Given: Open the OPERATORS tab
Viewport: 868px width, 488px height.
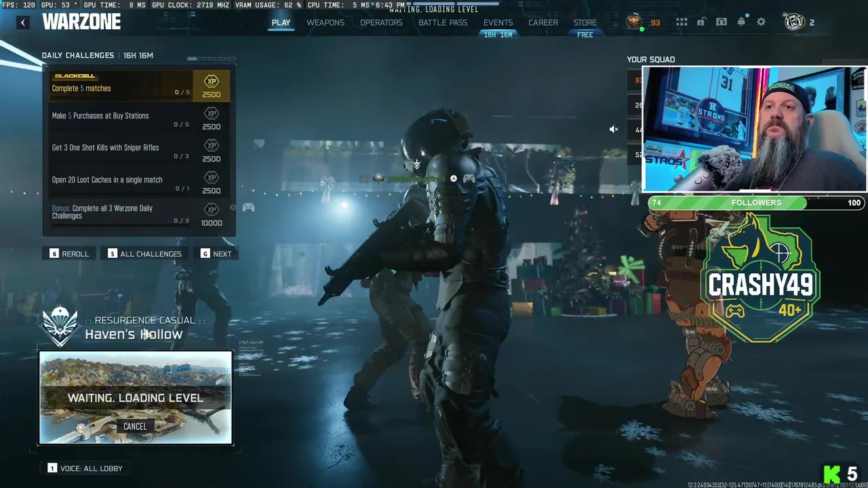Looking at the screenshot, I should pyautogui.click(x=381, y=22).
